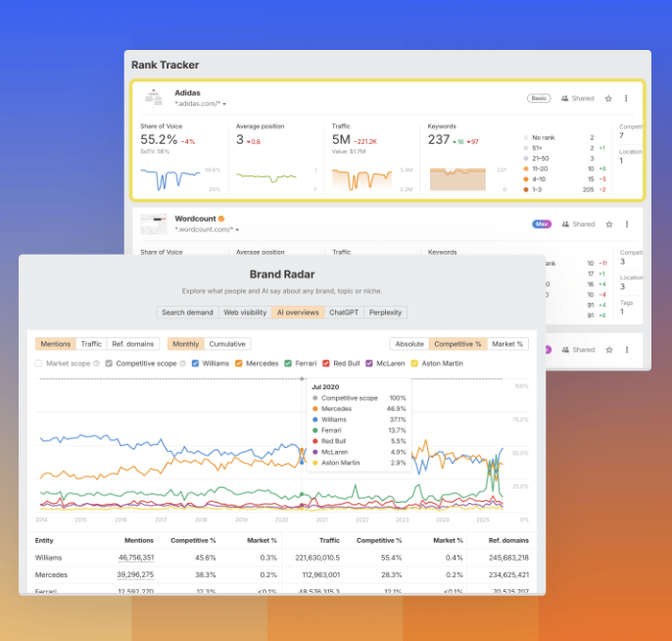This screenshot has height=641, width=672.
Task: Star the Wordcount project
Action: tap(609, 224)
